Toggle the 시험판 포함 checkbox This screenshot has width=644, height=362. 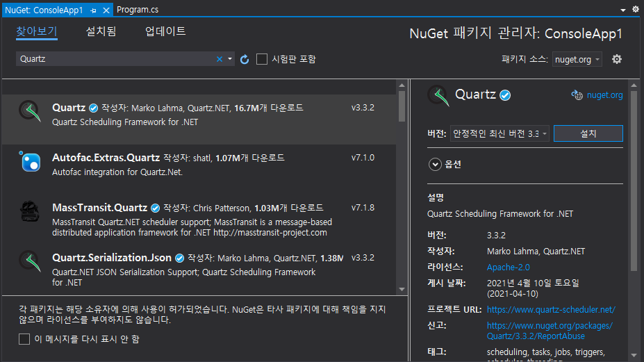[x=262, y=59]
